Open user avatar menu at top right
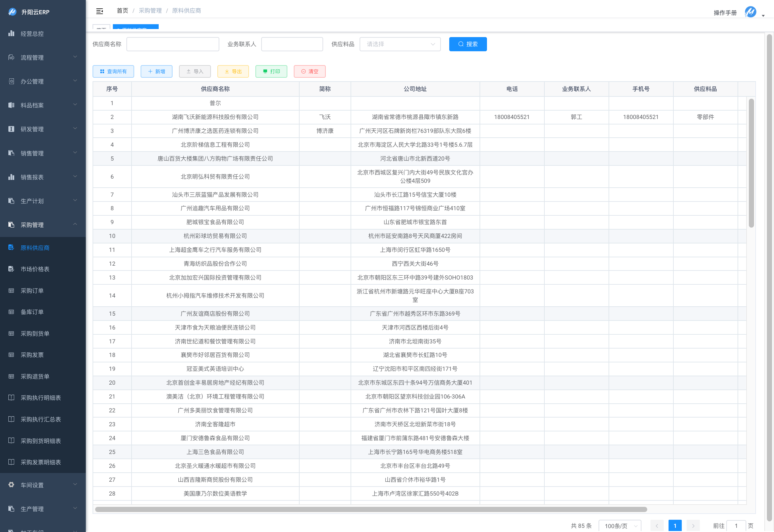This screenshot has height=532, width=774. [750, 12]
